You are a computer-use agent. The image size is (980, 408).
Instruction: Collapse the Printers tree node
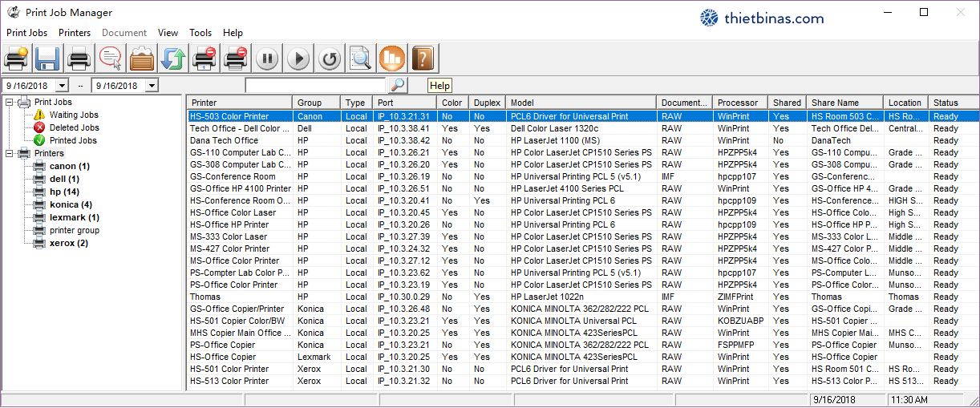point(10,153)
